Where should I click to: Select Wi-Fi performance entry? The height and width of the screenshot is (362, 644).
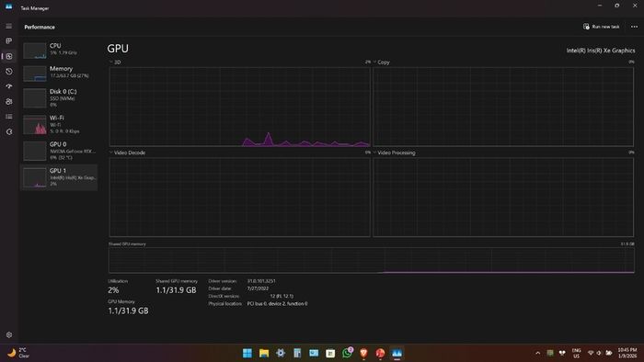click(x=59, y=124)
